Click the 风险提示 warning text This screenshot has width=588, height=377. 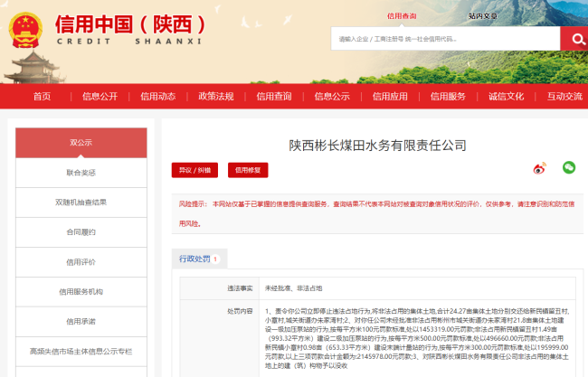point(377,214)
